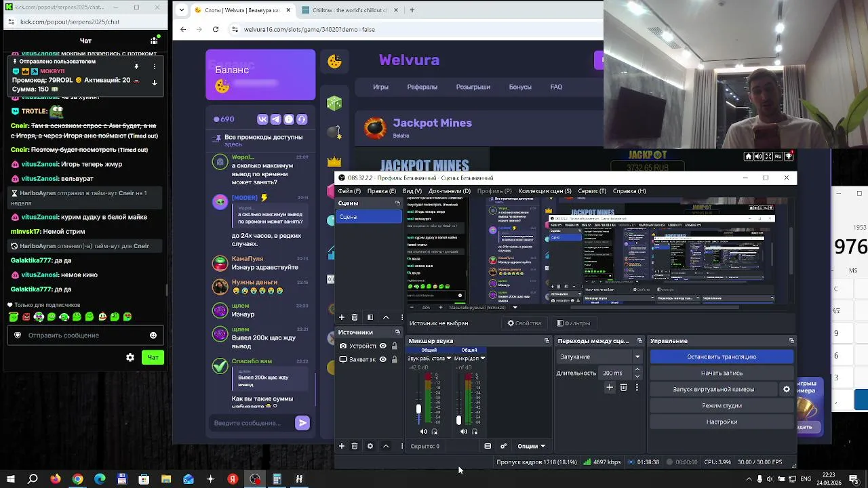This screenshot has width=868, height=488.
Task: Open scene filters icon in Scenes panel
Action: pos(370,317)
